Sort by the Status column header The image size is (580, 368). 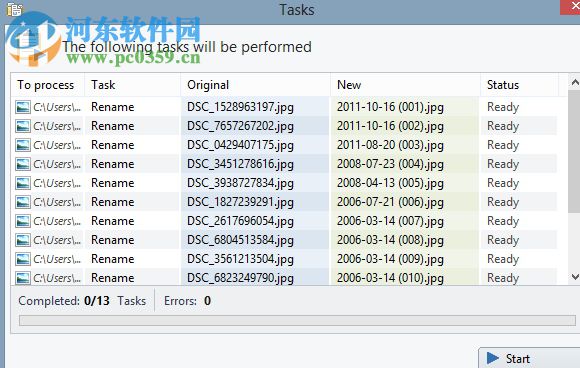point(519,85)
